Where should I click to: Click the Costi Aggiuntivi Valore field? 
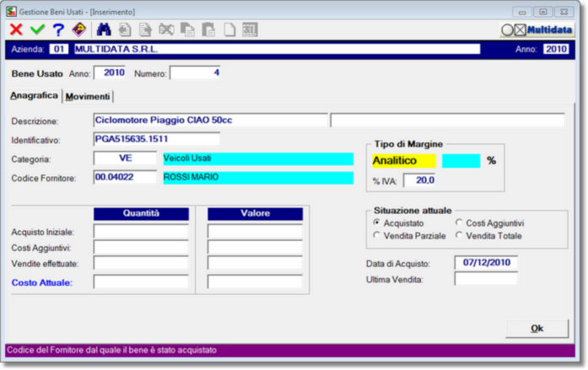click(255, 247)
